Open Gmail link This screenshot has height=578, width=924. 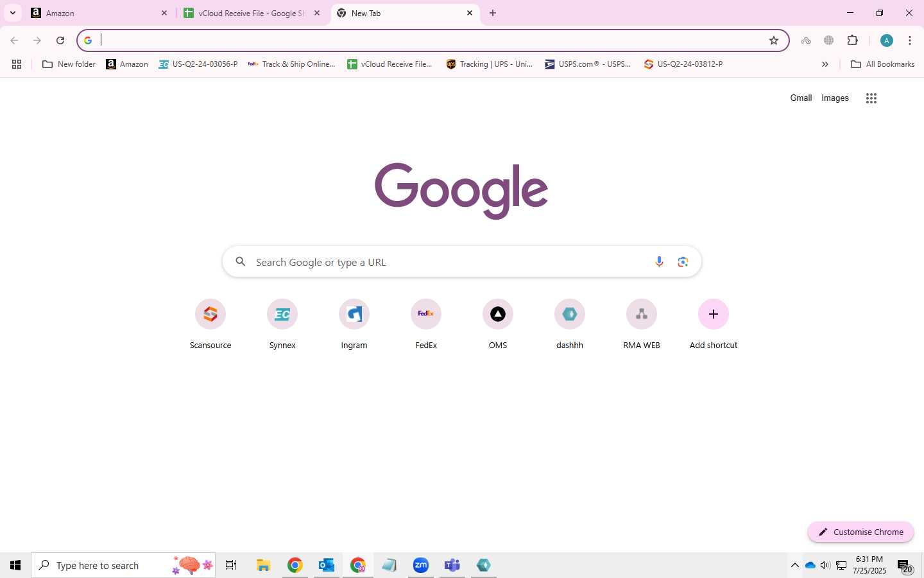[801, 98]
